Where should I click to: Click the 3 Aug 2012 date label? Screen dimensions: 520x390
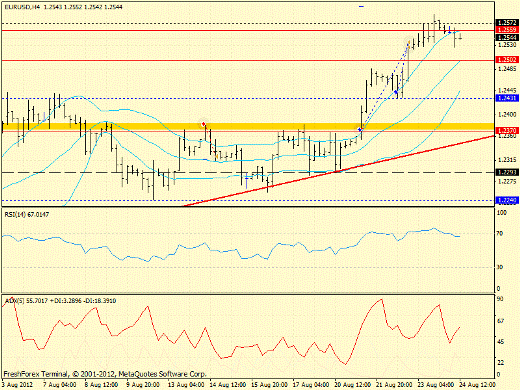[17, 385]
